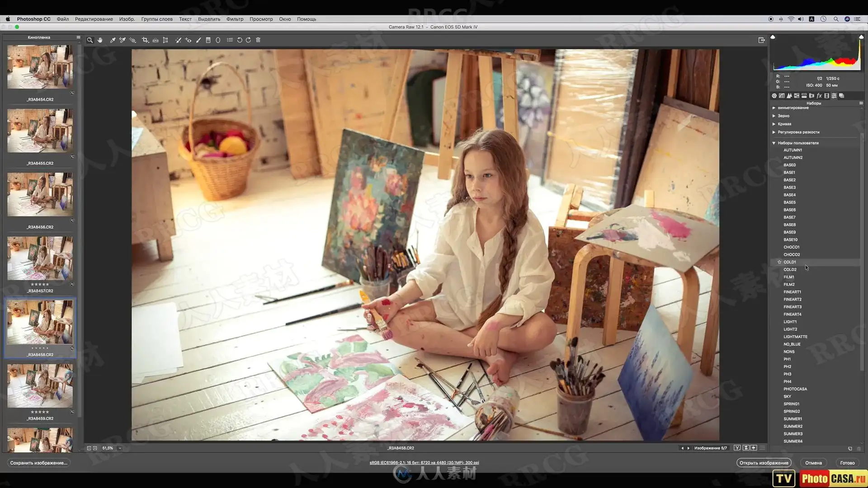The height and width of the screenshot is (488, 868).
Task: Select the Adjustment Brush tool
Action: click(198, 40)
